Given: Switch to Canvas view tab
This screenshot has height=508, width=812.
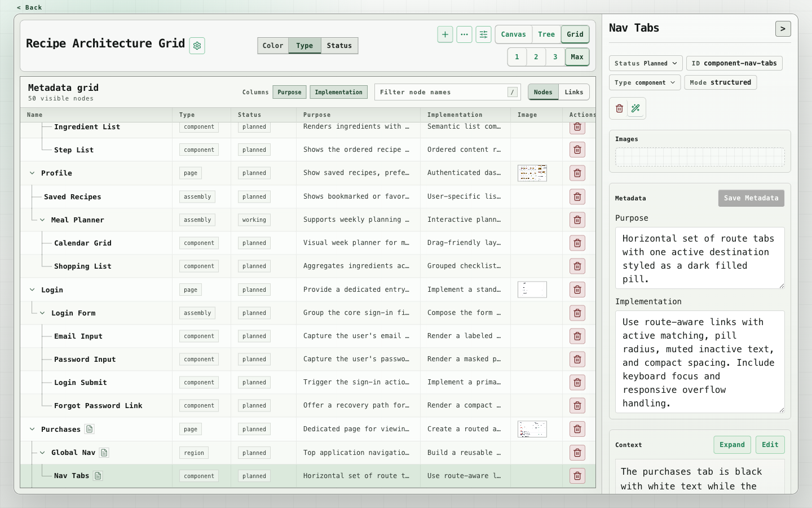Looking at the screenshot, I should [513, 34].
